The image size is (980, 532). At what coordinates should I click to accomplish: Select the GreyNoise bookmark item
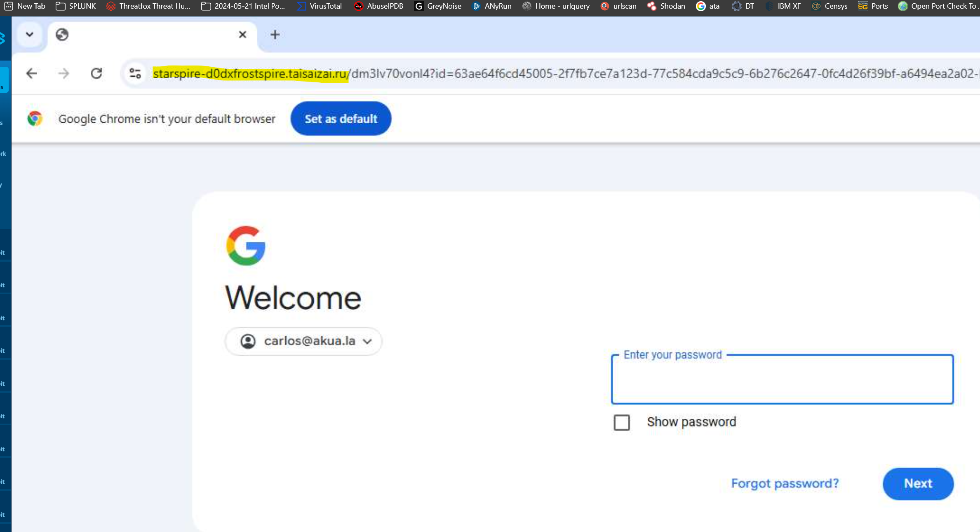tap(438, 6)
